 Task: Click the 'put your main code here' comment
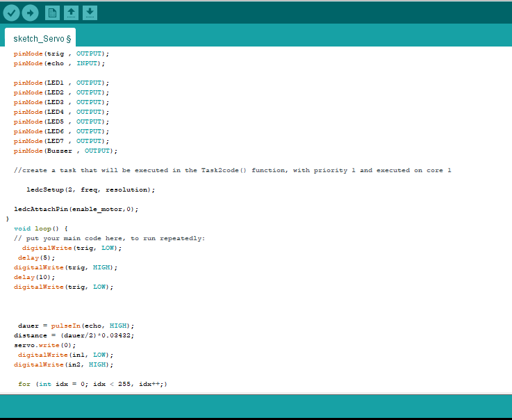[109, 238]
